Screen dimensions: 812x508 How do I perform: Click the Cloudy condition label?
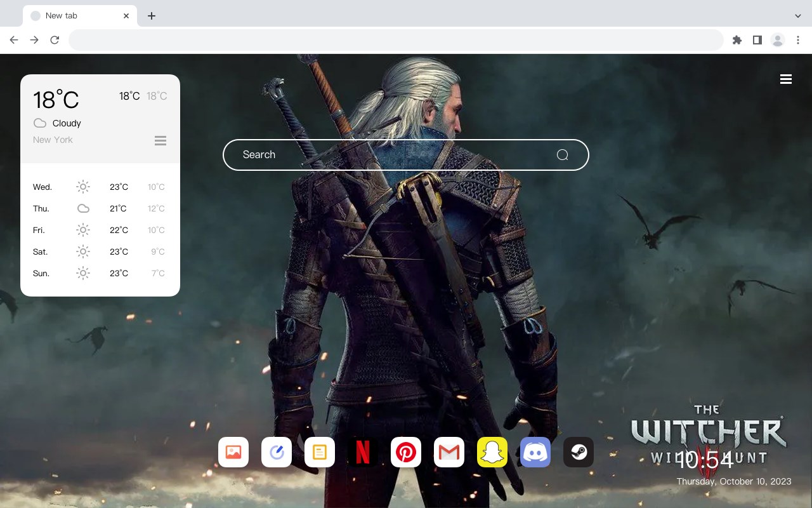(x=67, y=123)
